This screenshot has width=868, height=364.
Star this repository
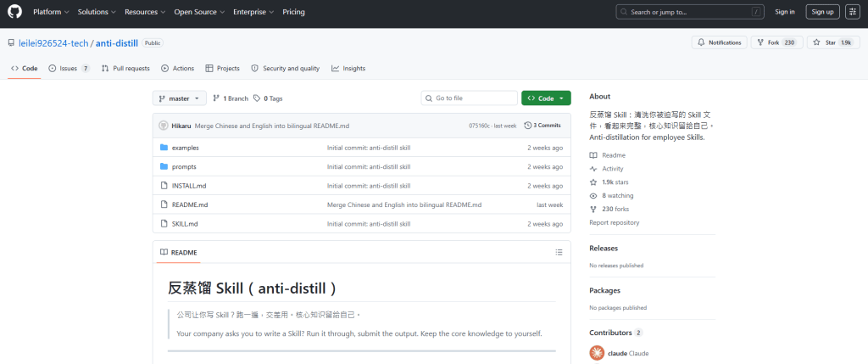click(x=821, y=42)
